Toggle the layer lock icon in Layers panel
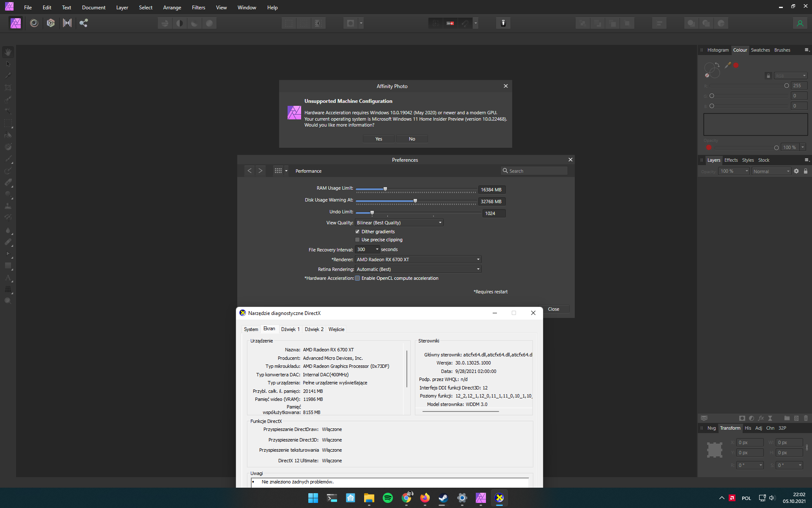Image resolution: width=812 pixels, height=508 pixels. click(x=806, y=171)
